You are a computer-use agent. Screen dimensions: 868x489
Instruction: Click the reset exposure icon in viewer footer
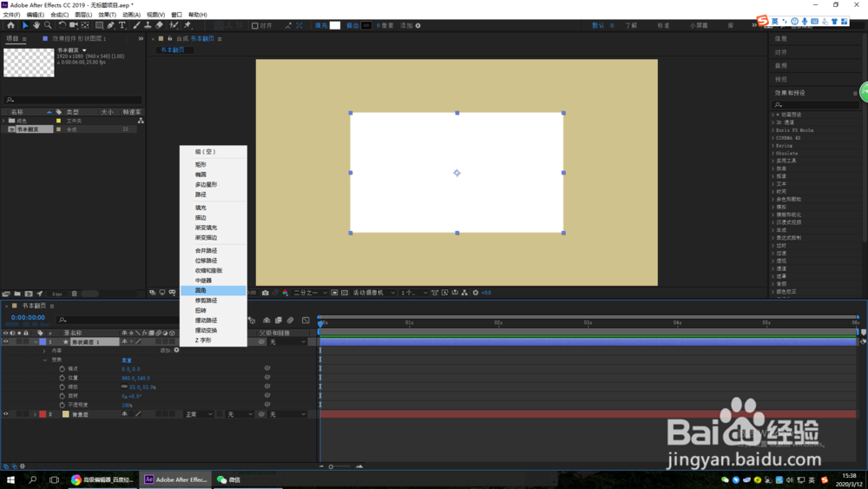pos(476,293)
